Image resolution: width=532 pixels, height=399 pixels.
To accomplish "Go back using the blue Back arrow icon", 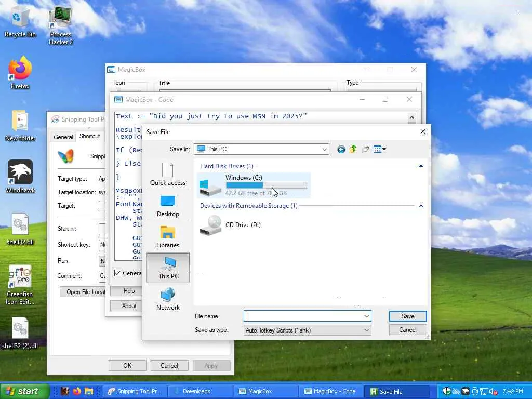I will pyautogui.click(x=341, y=149).
